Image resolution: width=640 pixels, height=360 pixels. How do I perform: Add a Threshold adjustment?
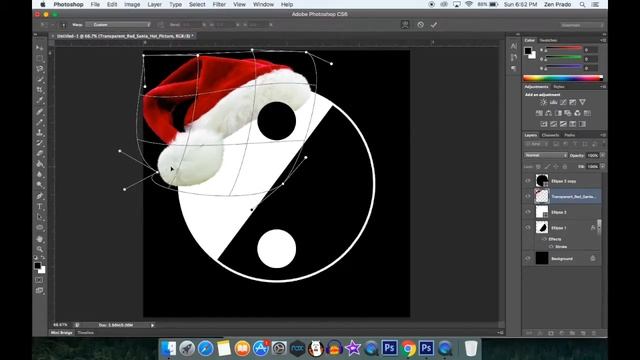[563, 124]
